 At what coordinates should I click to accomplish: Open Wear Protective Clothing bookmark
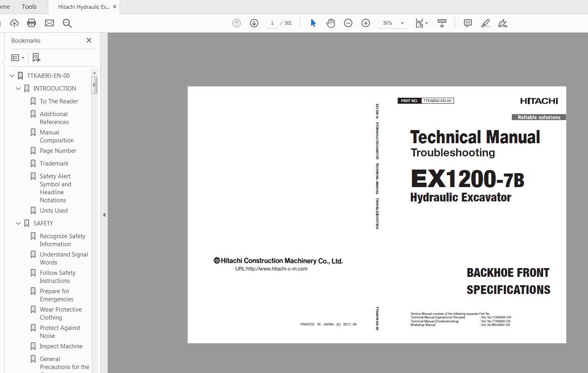[x=61, y=313]
